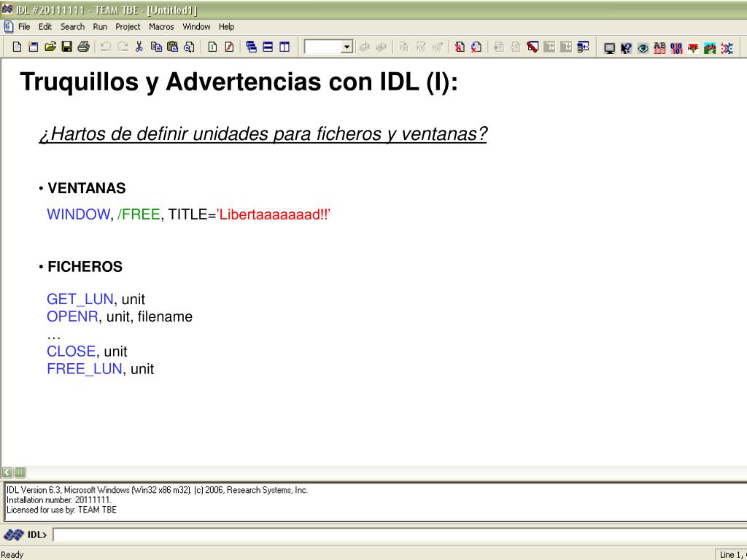Image resolution: width=747 pixels, height=560 pixels.
Task: Click the IDL app icon in title bar
Action: pyautogui.click(x=7, y=9)
